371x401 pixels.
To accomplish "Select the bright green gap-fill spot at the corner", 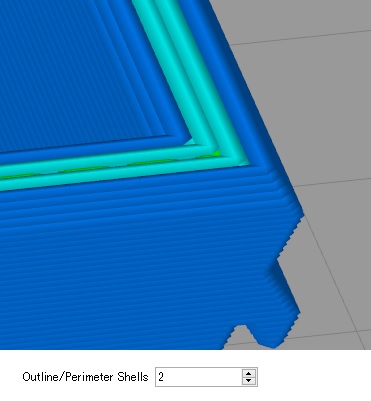I will [x=216, y=154].
